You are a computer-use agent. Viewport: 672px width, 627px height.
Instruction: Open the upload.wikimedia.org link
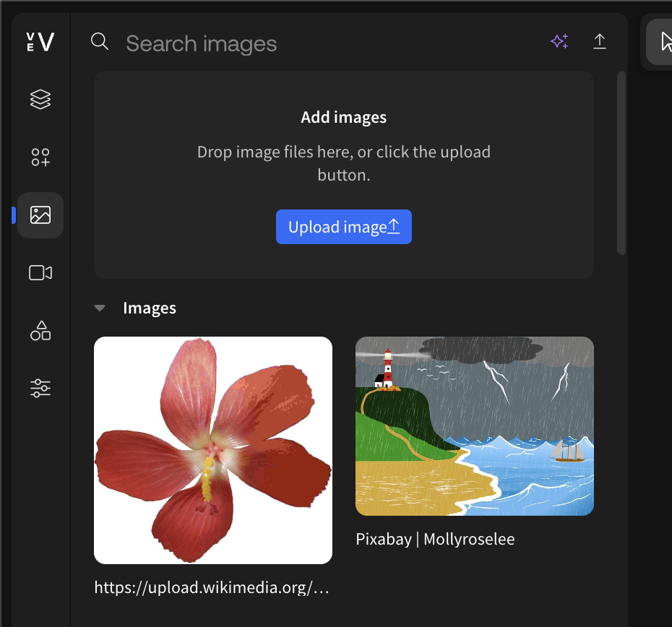click(x=210, y=587)
